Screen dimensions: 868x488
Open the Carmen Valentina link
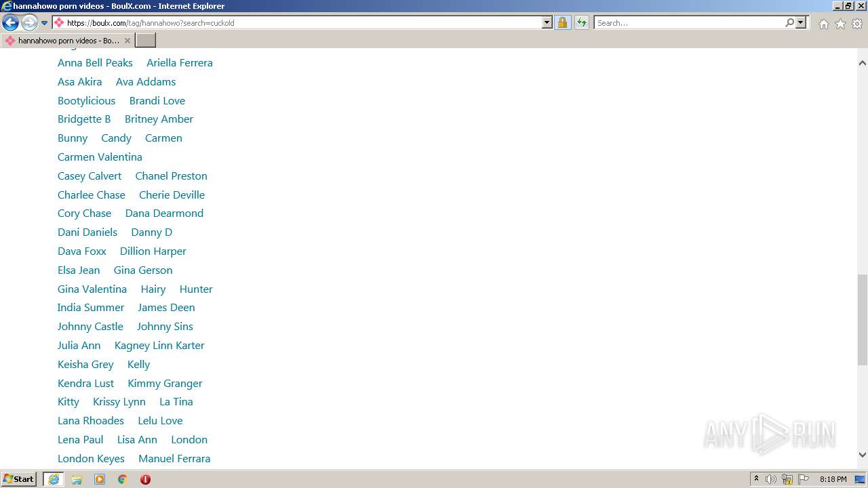pyautogui.click(x=100, y=157)
